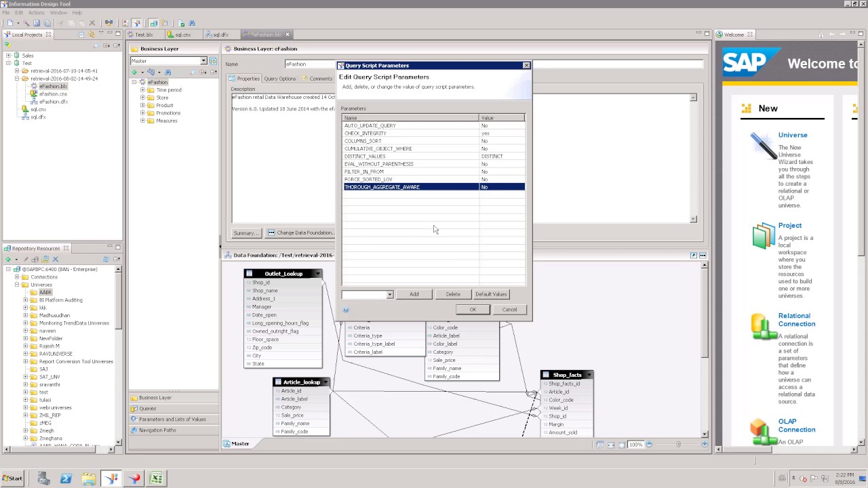
Task: Click the green plus insert icon in Business Layer panel
Action: [x=134, y=72]
